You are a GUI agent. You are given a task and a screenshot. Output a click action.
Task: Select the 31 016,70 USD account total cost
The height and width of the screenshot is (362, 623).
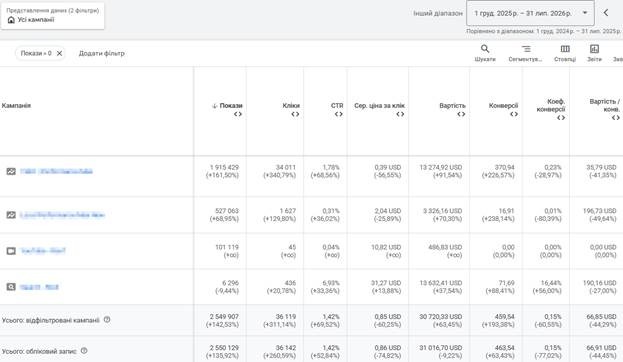click(441, 348)
